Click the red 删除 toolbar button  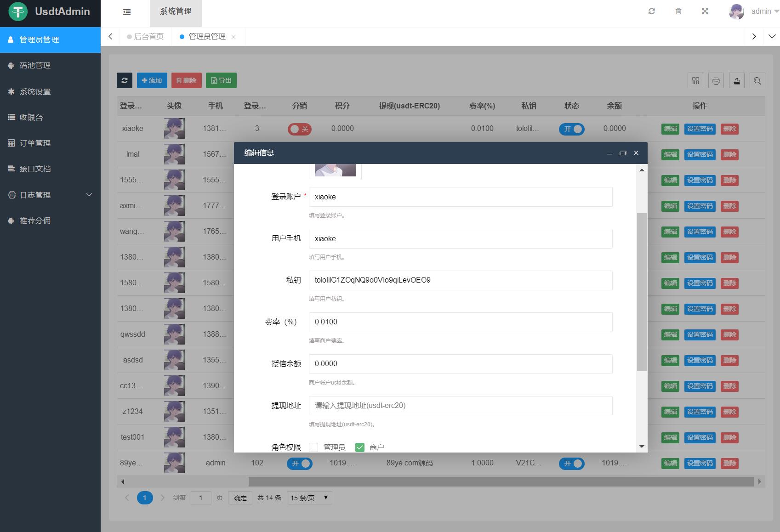point(187,80)
